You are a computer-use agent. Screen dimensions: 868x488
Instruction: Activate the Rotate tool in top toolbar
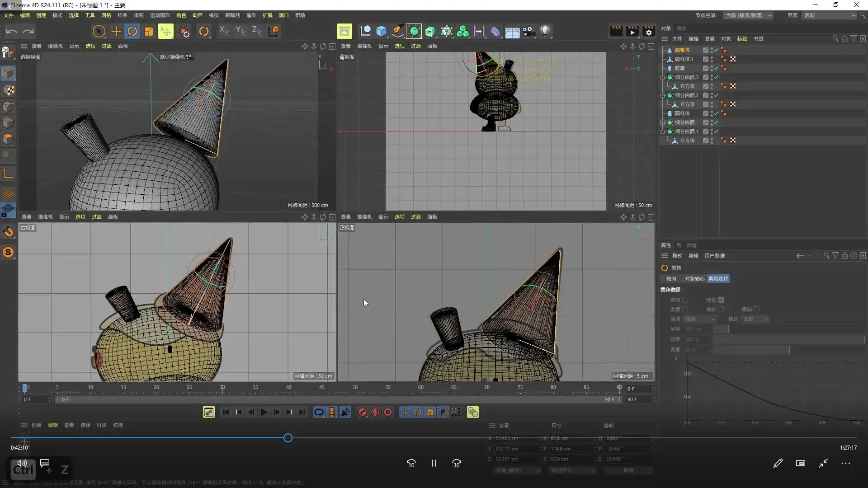[132, 31]
